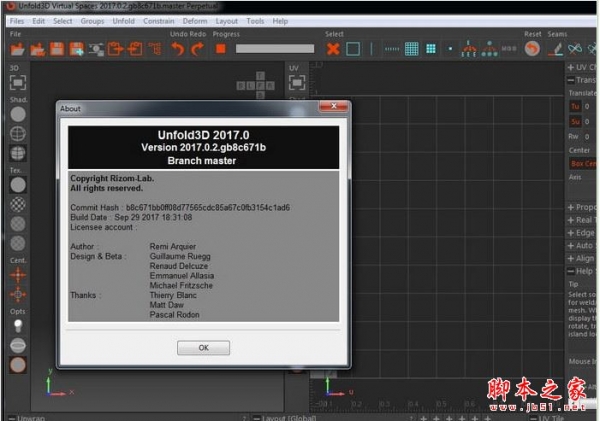
Task: Open the Help menu
Action: (x=280, y=21)
